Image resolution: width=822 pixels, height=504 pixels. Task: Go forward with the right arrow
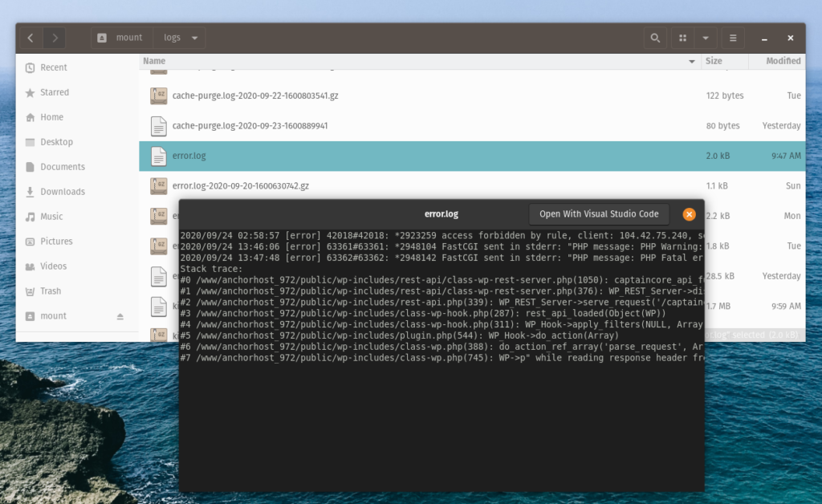coord(55,38)
